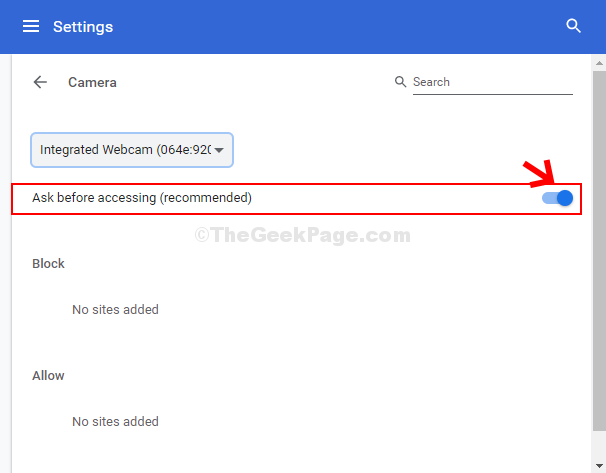Click the TheGeekPage.com watermark text
This screenshot has height=473, width=606.
click(302, 236)
